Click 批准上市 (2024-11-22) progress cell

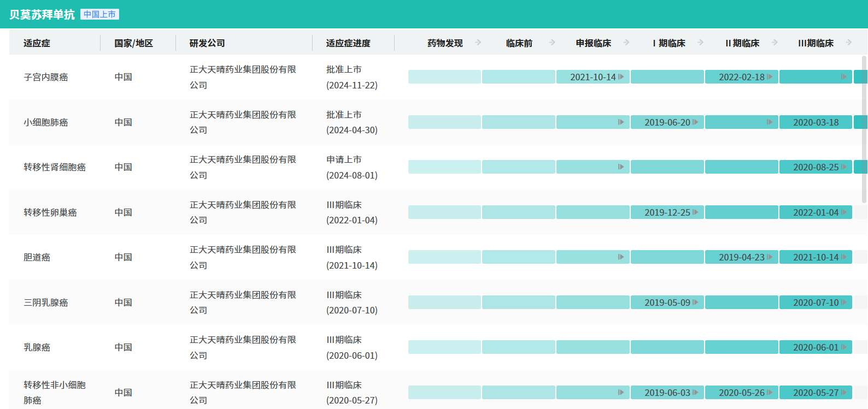pyautogui.click(x=352, y=77)
